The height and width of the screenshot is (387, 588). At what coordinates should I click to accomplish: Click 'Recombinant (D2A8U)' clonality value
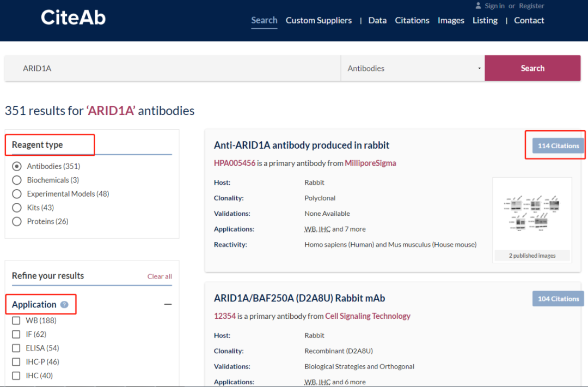[339, 351]
